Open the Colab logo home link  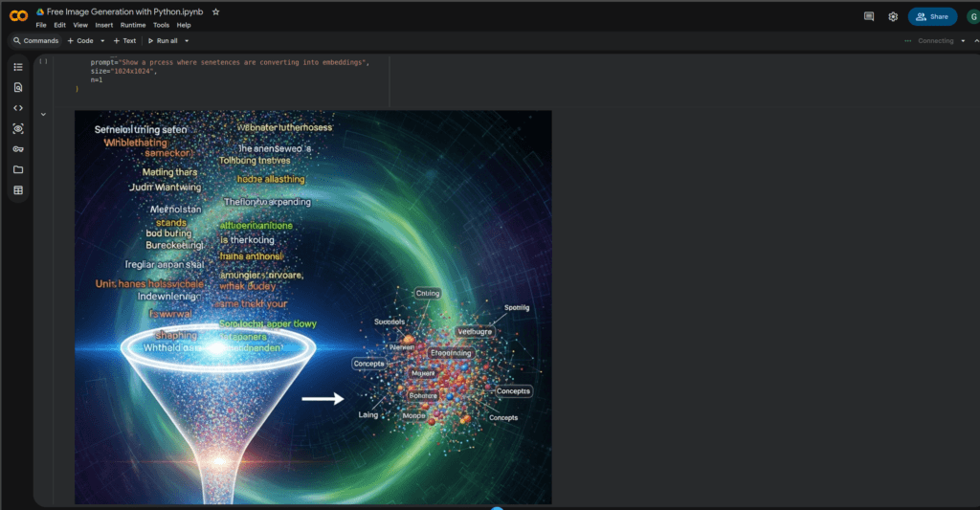point(19,16)
